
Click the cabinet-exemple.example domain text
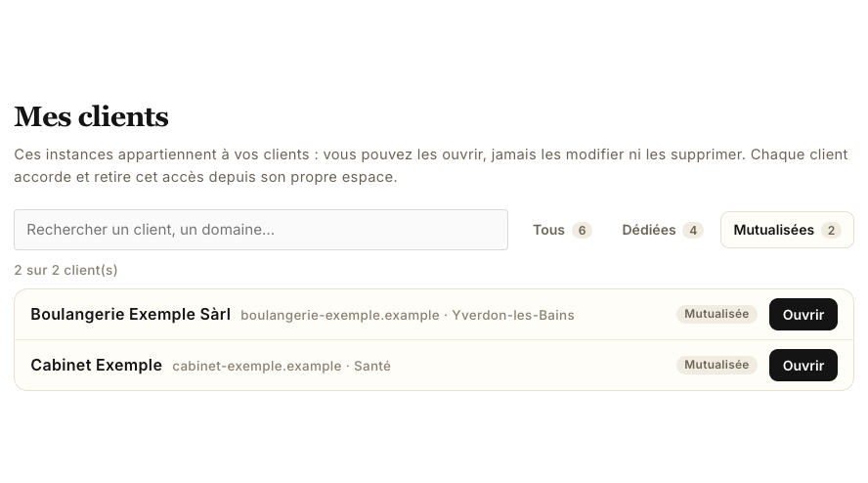(x=257, y=366)
